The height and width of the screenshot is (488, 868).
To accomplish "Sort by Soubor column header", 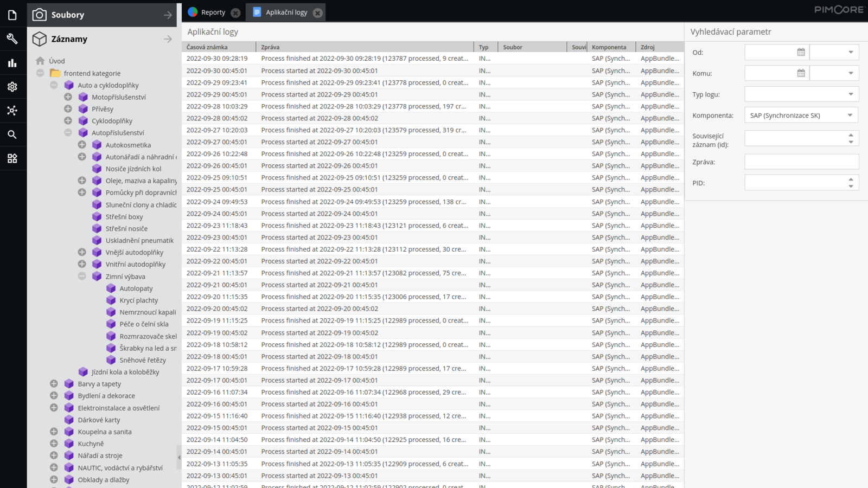I will tap(533, 47).
